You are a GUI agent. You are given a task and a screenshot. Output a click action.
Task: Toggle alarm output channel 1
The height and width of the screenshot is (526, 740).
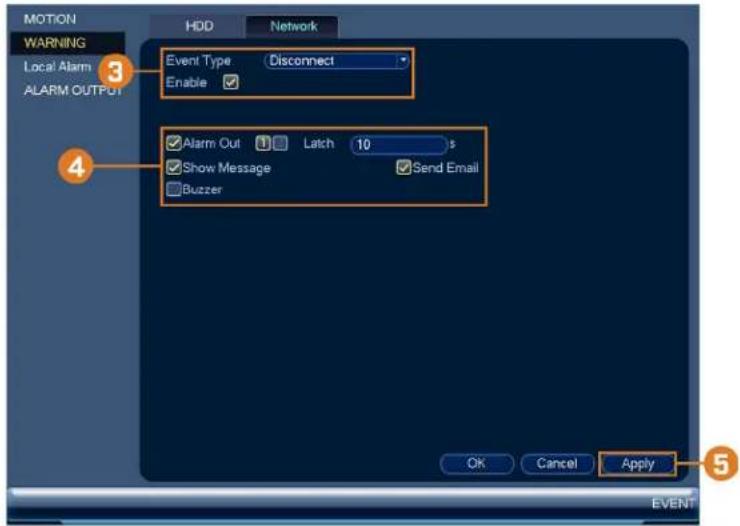(263, 143)
